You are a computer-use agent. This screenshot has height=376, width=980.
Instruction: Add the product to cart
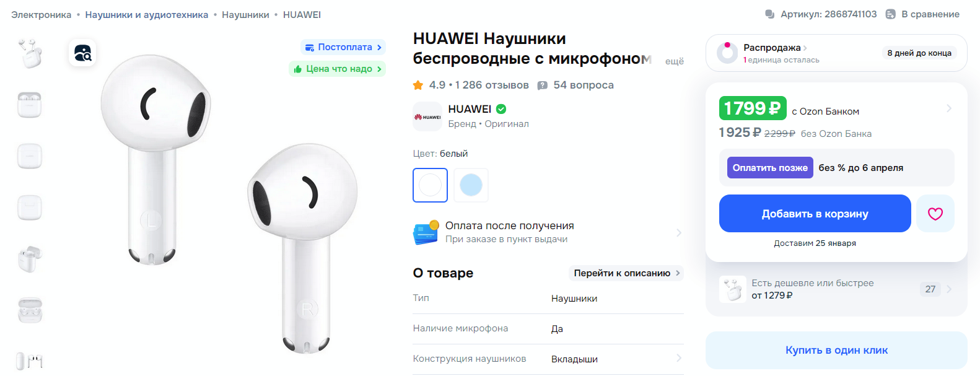click(x=815, y=214)
